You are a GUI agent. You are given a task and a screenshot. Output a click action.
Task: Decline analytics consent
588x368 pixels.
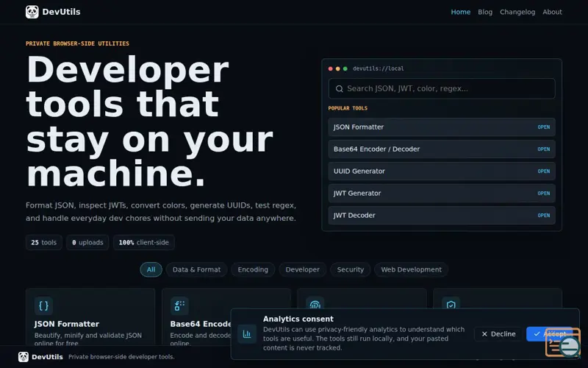[498, 334]
